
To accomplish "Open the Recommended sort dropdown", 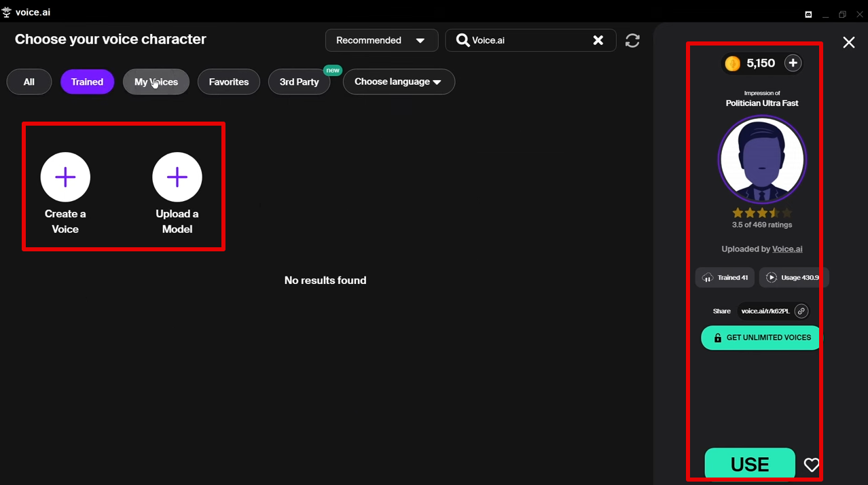I will pyautogui.click(x=381, y=40).
